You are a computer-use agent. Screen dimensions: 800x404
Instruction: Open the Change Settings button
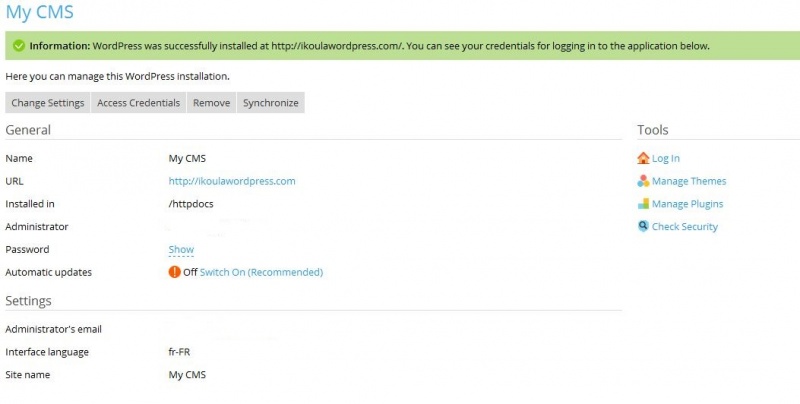(48, 103)
